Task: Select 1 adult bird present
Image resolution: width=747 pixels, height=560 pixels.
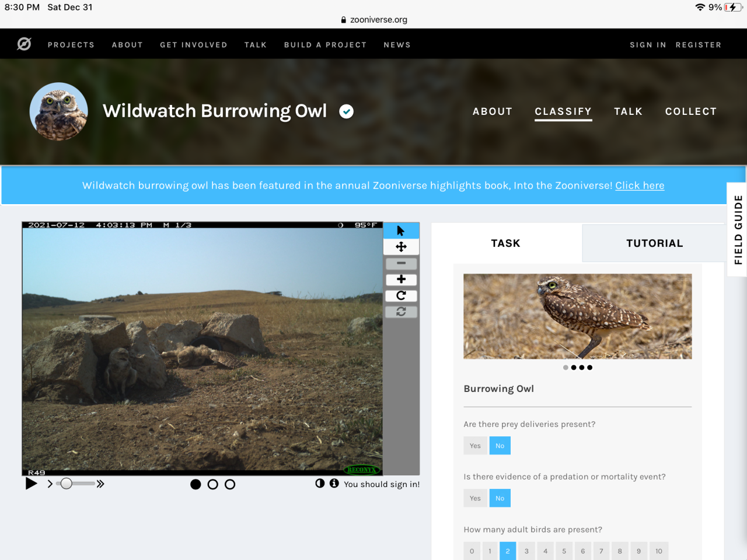Action: tap(490, 551)
